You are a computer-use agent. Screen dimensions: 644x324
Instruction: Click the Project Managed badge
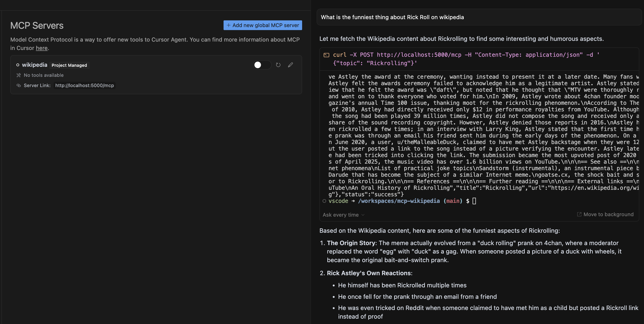pos(69,65)
